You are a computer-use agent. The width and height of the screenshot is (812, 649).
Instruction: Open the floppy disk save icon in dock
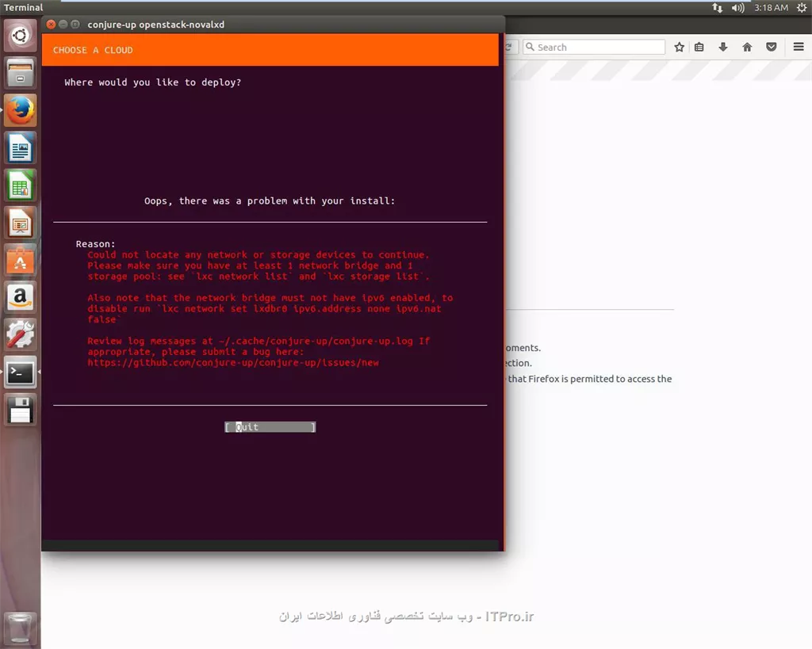(20, 410)
